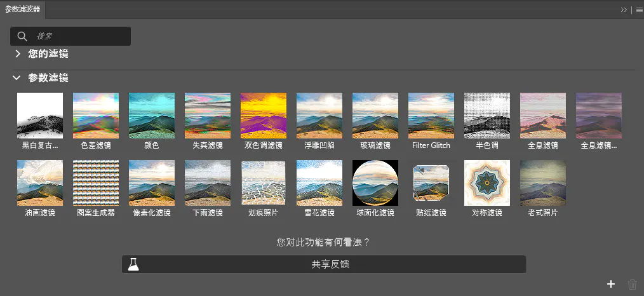Pick the 半色调 filter thumbnail
644x296 pixels.
[487, 116]
